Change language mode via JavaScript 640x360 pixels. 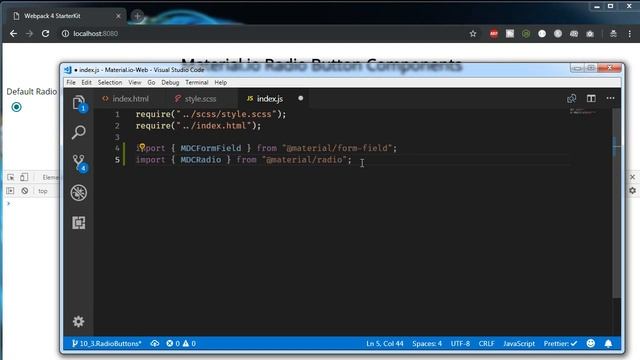(x=519, y=344)
